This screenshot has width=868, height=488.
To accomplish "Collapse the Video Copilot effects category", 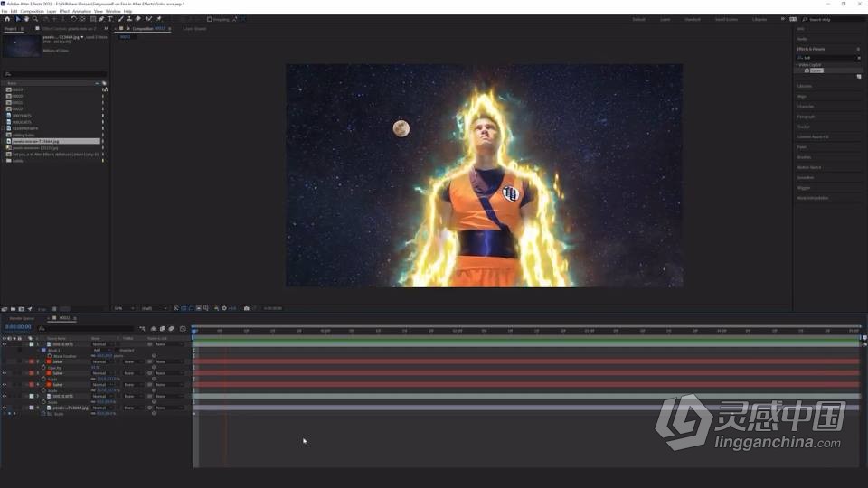I will coord(797,65).
